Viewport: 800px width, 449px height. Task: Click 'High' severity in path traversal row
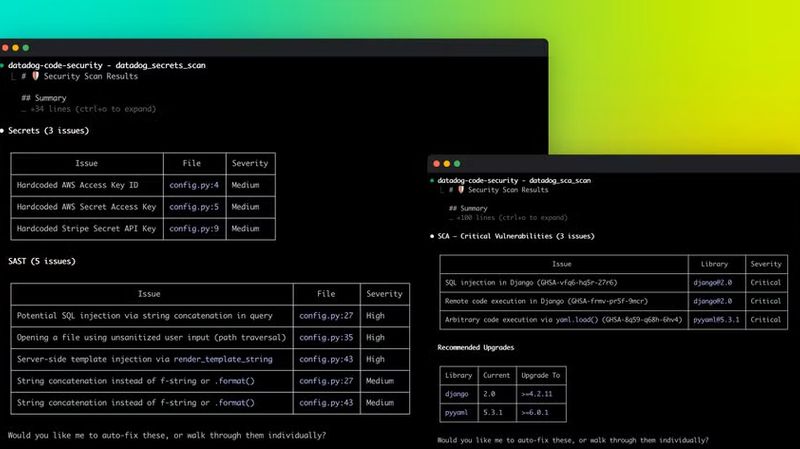click(375, 338)
